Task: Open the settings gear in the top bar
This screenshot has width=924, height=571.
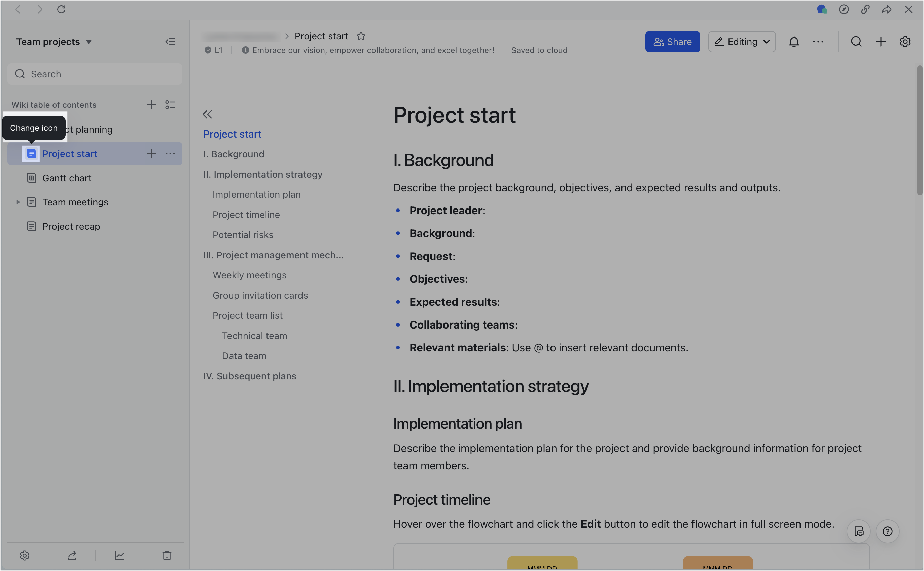Action: [905, 42]
